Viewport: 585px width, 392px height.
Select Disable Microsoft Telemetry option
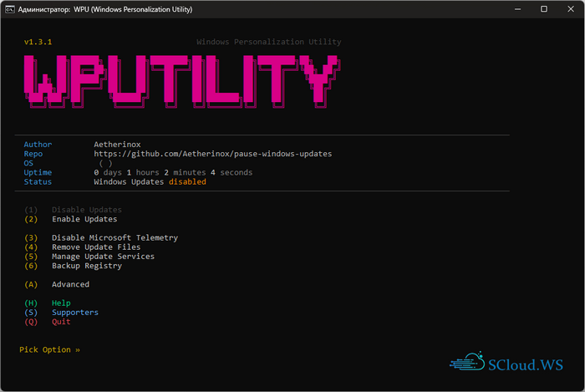point(115,237)
